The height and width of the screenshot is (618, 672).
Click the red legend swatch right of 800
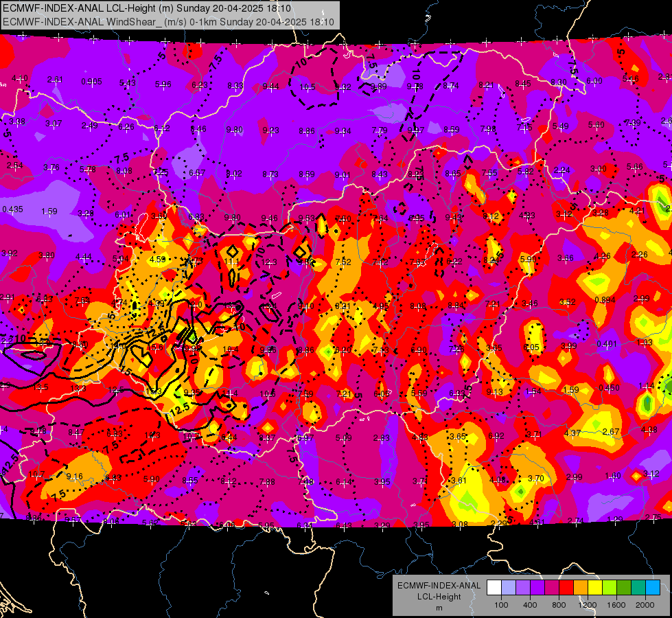566,587
